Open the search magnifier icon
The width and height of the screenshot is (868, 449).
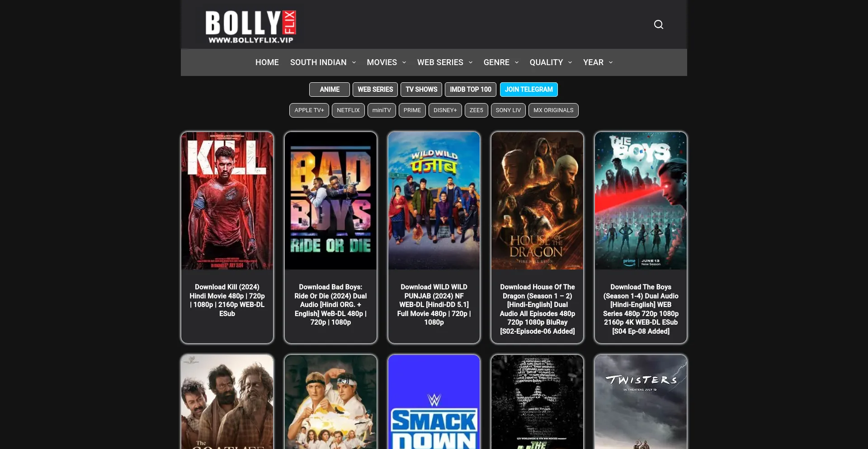click(658, 24)
